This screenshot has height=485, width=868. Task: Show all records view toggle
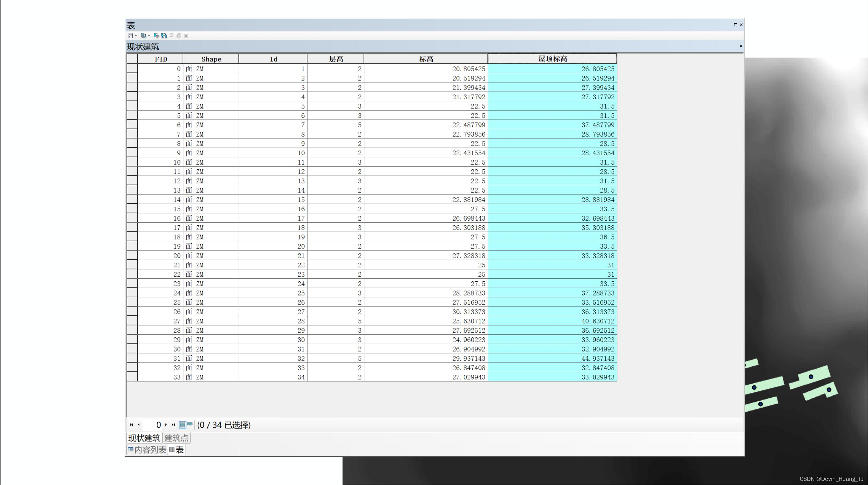182,425
